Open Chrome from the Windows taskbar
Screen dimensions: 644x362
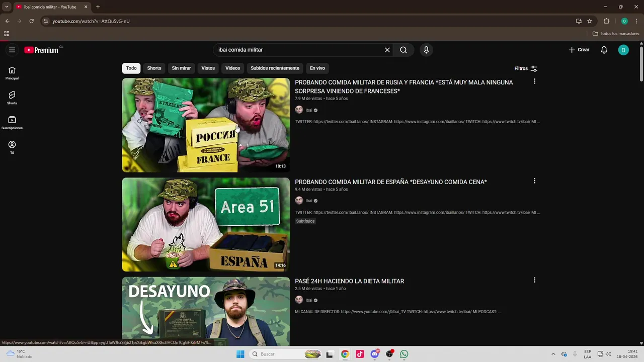345,354
